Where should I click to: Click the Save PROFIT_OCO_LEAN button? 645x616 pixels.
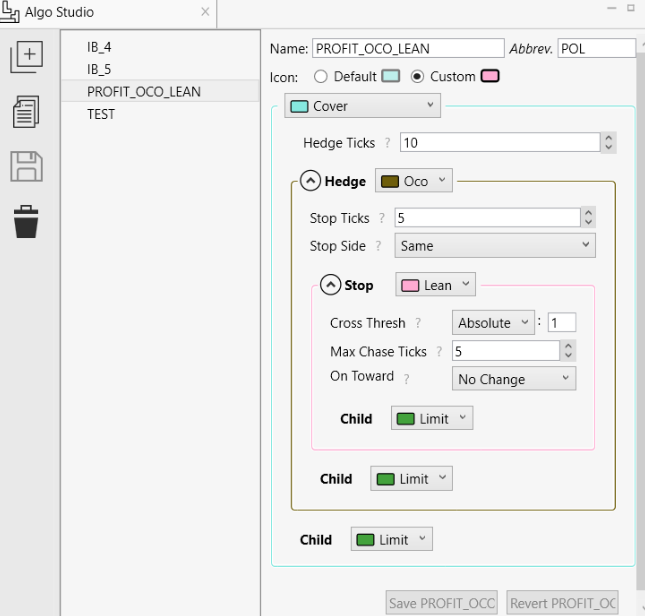coord(442,603)
